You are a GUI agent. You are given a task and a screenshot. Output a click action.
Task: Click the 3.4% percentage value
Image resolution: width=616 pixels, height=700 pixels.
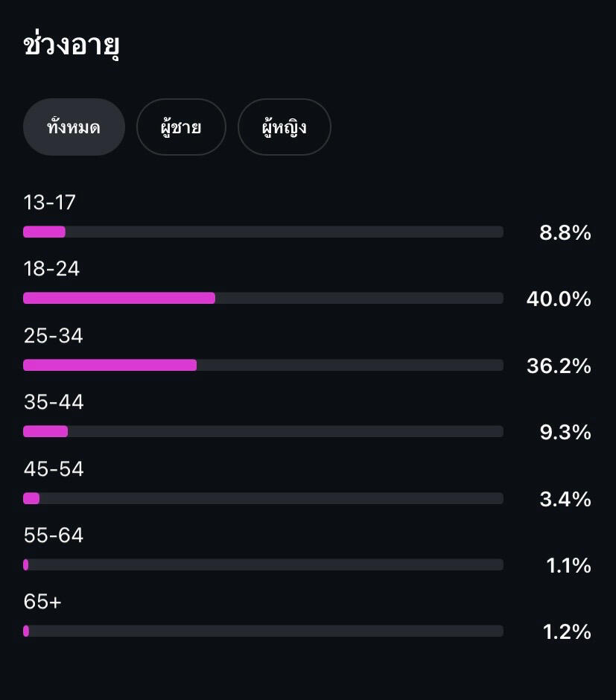(565, 499)
